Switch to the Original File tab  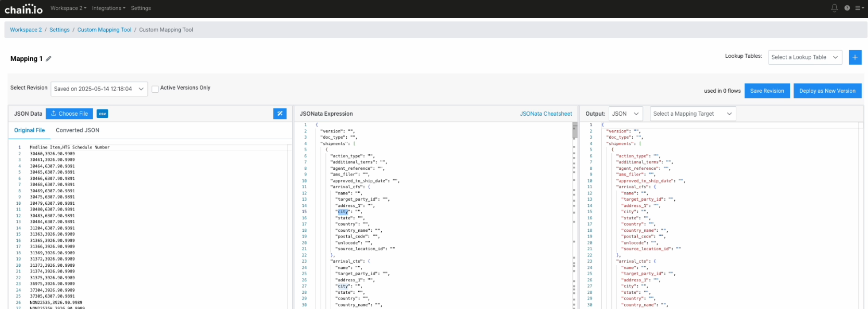(29, 130)
